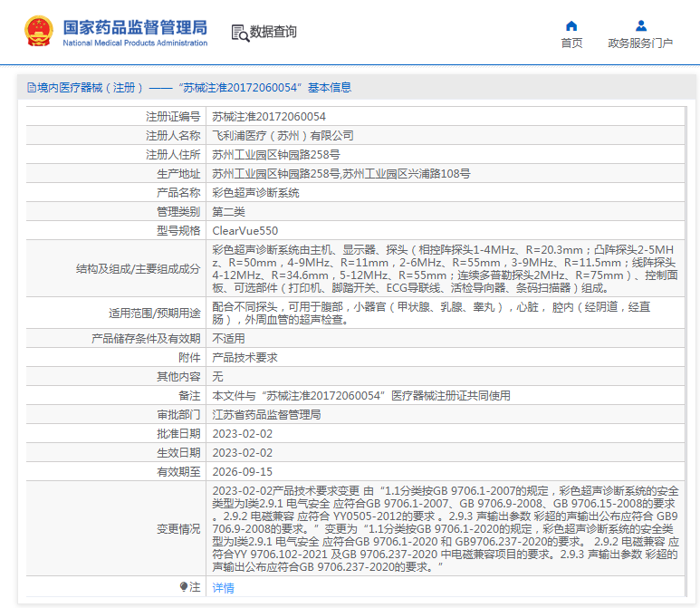
Task: Click 产品技术要求 attachment value
Action: click(x=245, y=357)
